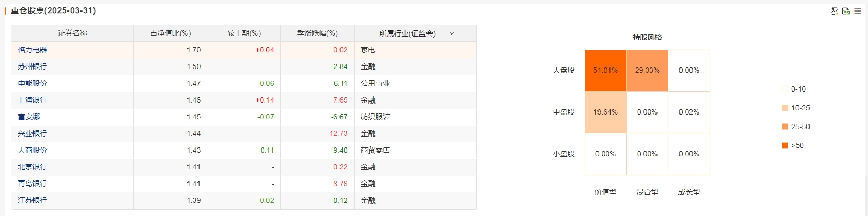The width and height of the screenshot is (868, 216).
Task: Click the 29.33% large-cap blend cell
Action: (648, 71)
